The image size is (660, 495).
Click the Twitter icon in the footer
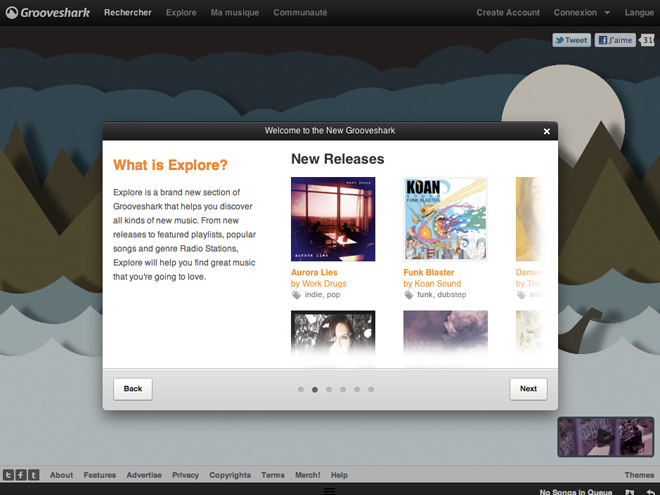click(8, 475)
